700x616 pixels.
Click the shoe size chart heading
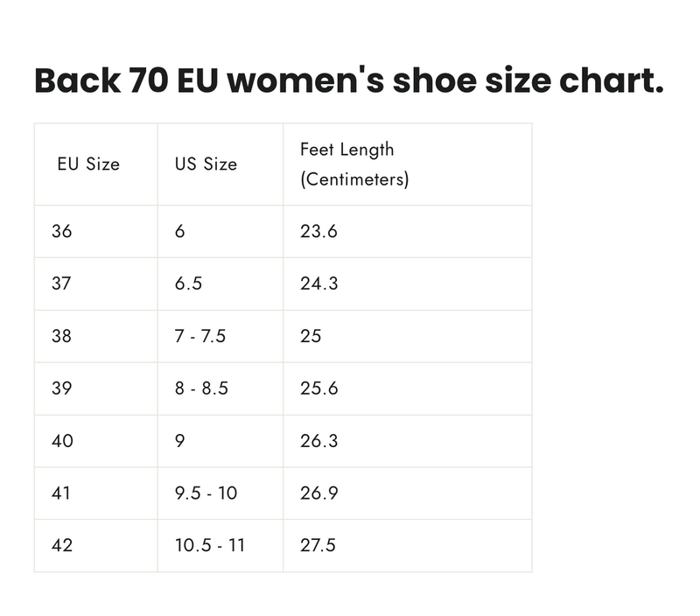coord(348,80)
